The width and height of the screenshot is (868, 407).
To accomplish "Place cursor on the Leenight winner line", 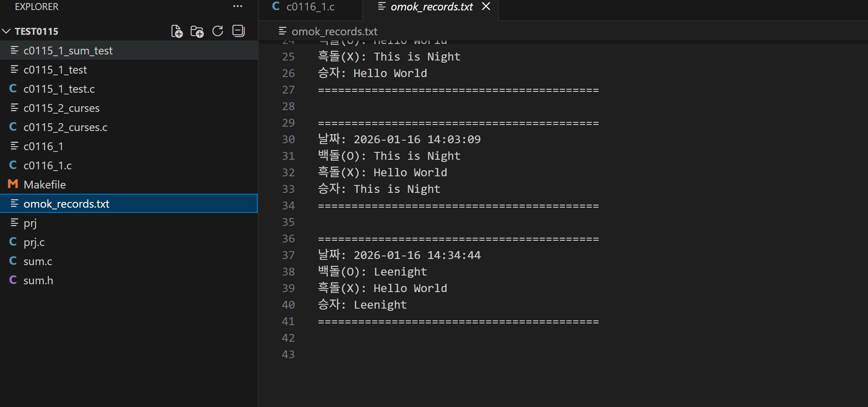I will point(362,305).
